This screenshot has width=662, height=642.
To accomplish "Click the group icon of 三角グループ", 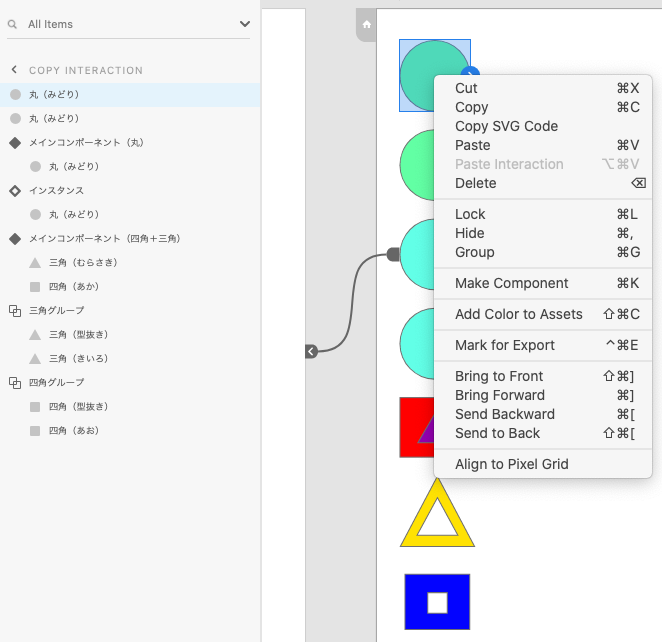I will pos(15,311).
